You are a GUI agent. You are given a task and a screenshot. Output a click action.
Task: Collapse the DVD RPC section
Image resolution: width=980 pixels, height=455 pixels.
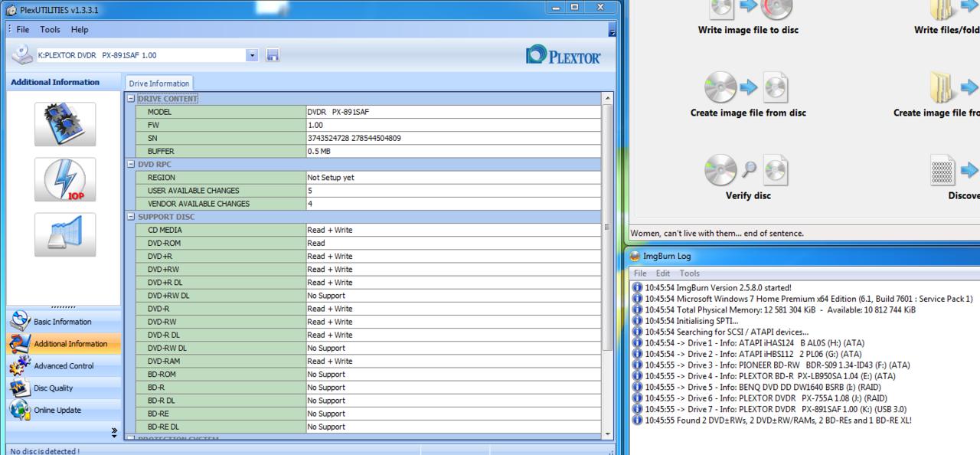(x=131, y=165)
